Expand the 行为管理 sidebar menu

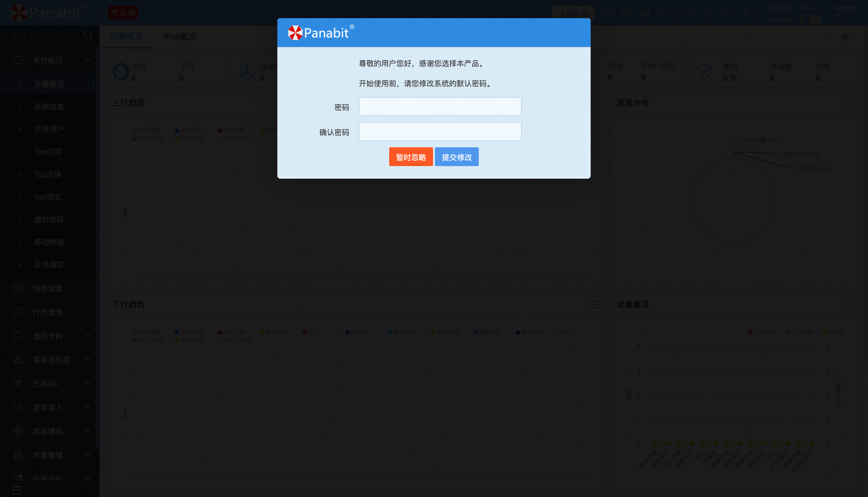click(48, 312)
